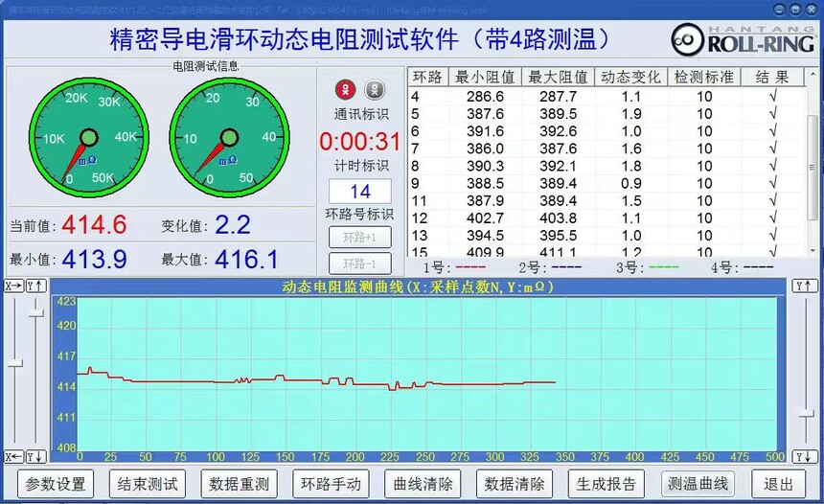Image resolution: width=824 pixels, height=504 pixels.
Task: Click the 生成报告 button
Action: pyautogui.click(x=606, y=484)
